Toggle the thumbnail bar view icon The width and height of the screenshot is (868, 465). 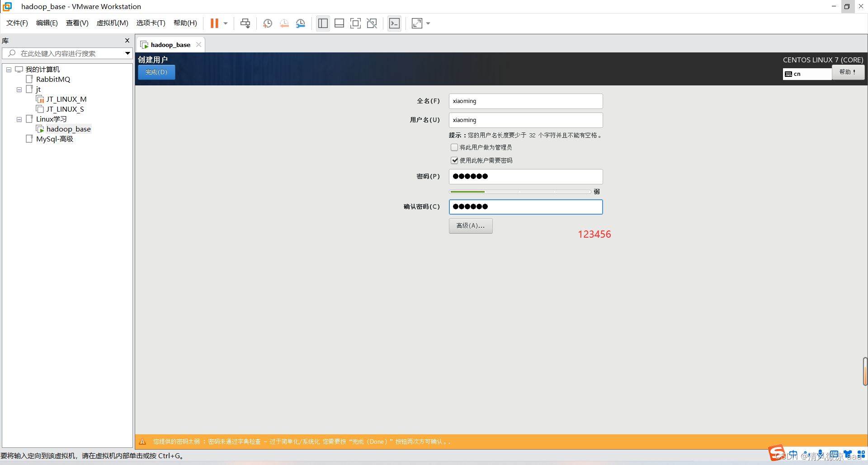[x=340, y=23]
